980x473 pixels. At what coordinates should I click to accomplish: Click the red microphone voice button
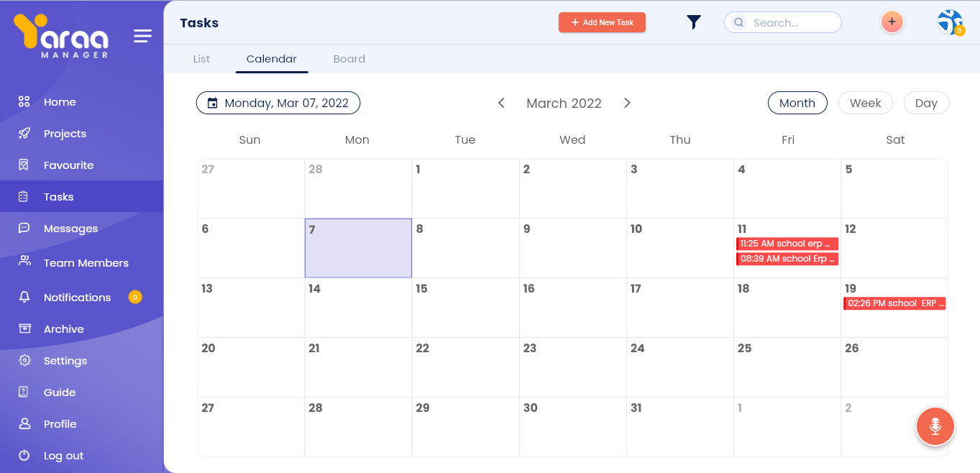coord(935,426)
